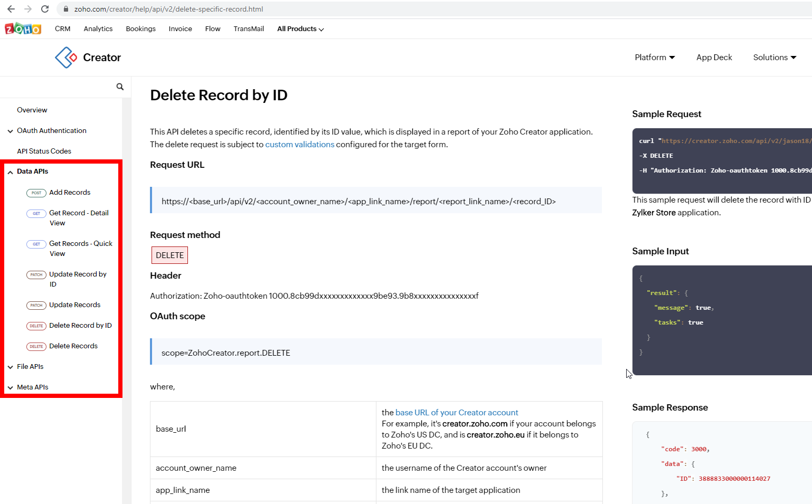Click the Creator diamond logo icon
812x504 pixels.
66,58
